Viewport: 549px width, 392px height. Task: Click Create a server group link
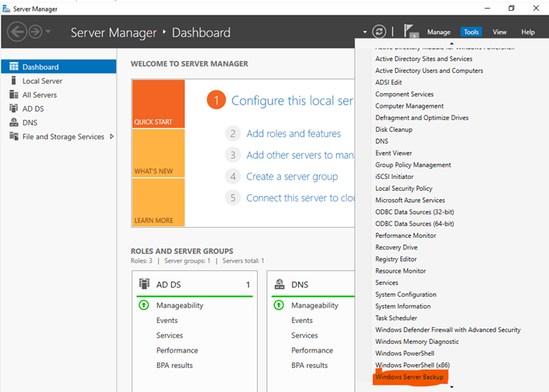[292, 177]
